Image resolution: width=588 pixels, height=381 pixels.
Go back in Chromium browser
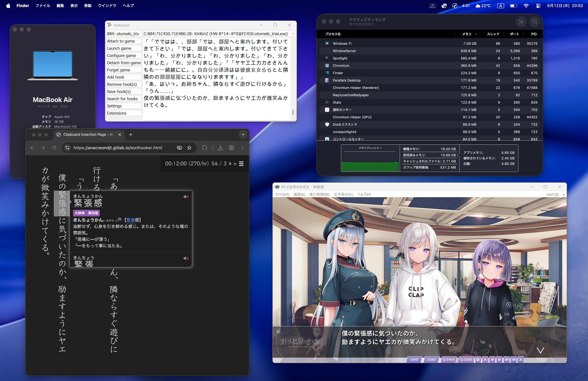(x=32, y=148)
